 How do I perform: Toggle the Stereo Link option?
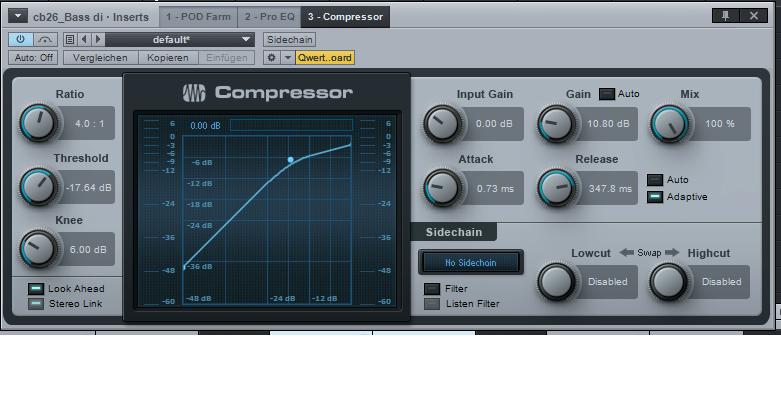click(36, 304)
